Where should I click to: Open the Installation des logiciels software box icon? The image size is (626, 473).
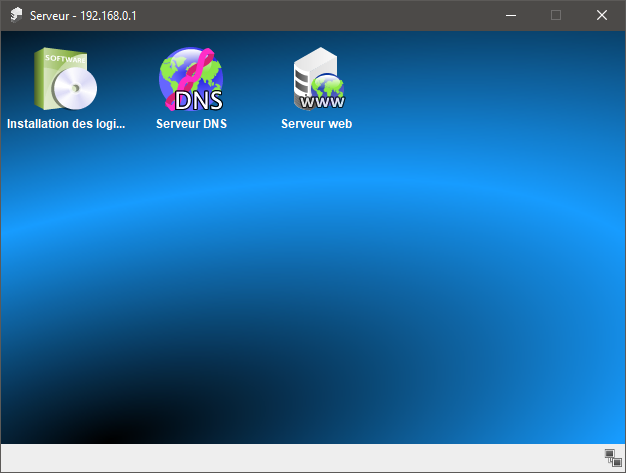66,80
